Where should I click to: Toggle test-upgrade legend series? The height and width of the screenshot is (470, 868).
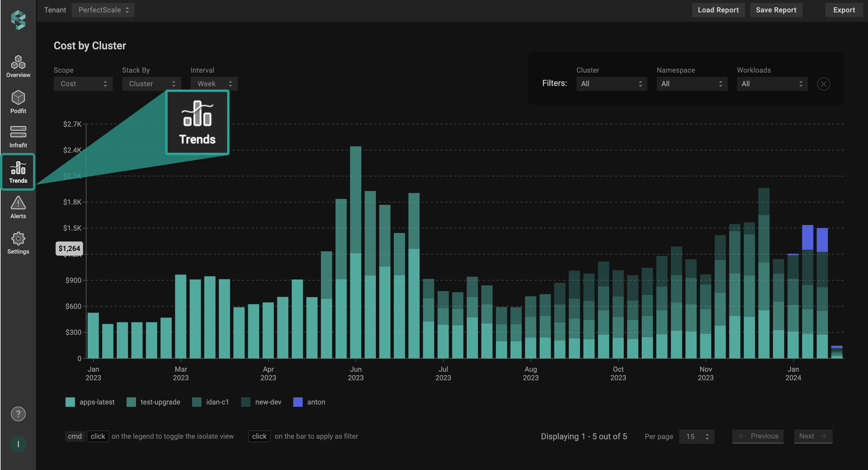160,402
